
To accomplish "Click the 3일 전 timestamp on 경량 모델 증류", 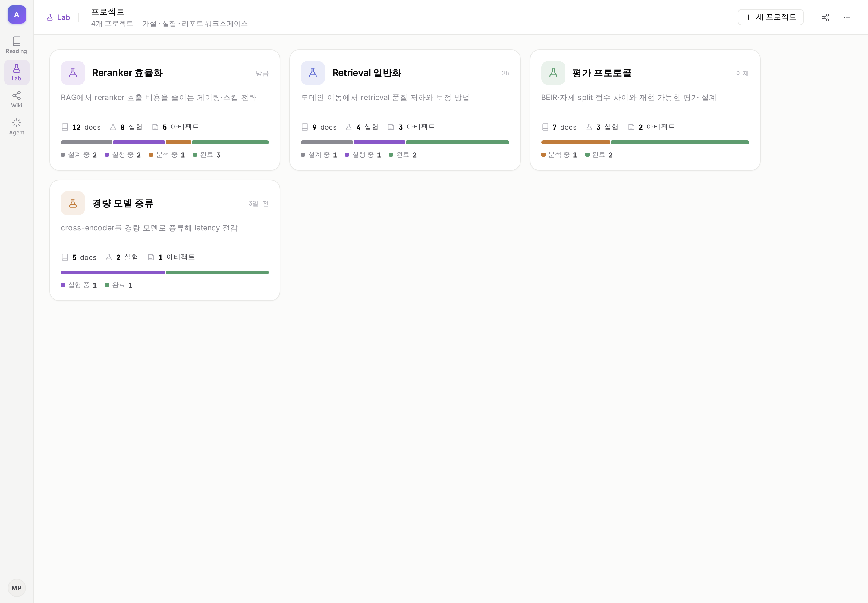I will (258, 204).
